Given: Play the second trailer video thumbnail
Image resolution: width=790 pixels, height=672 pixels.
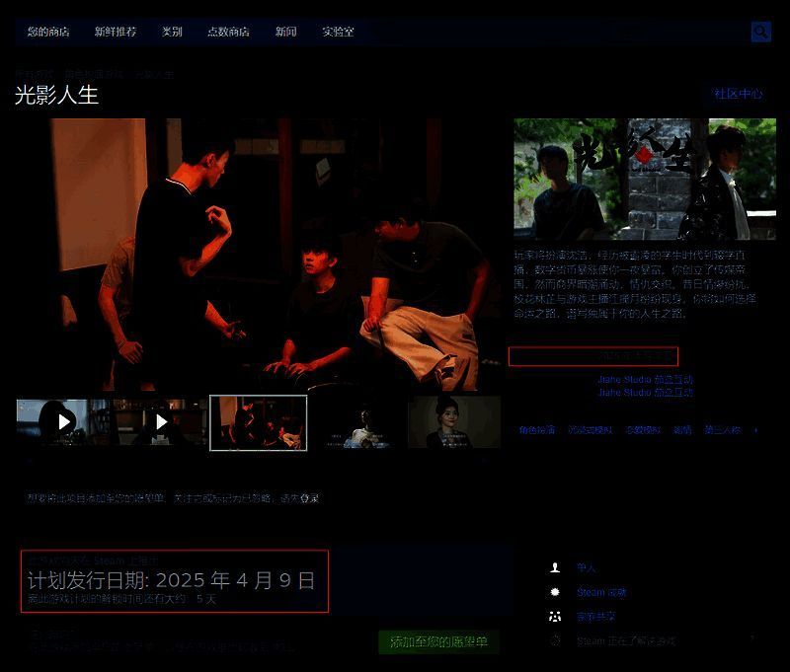Looking at the screenshot, I should (x=161, y=422).
